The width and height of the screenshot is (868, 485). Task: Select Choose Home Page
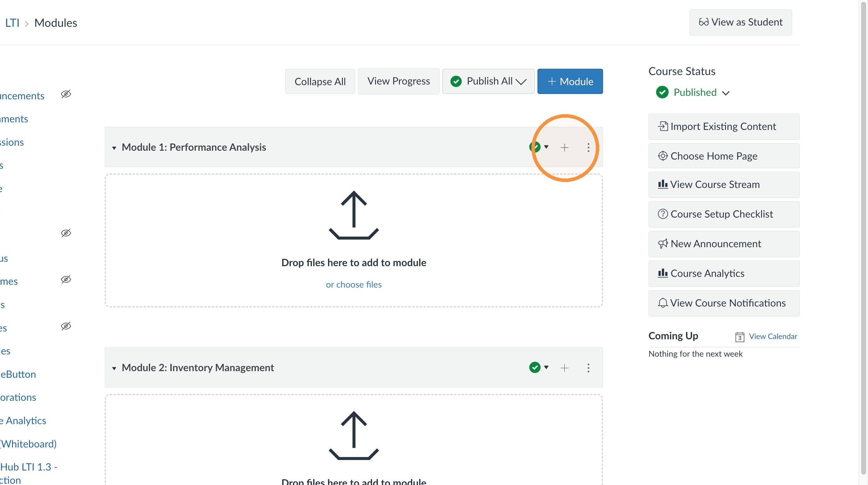tap(724, 156)
